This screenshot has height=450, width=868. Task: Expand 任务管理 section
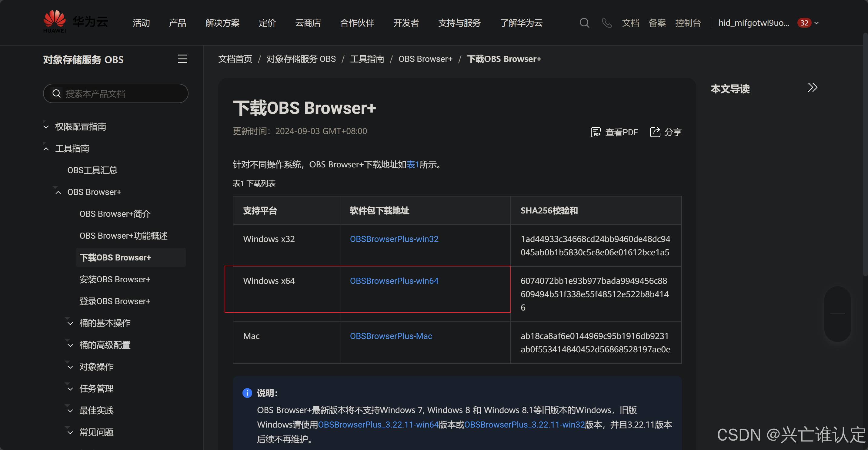coord(70,389)
